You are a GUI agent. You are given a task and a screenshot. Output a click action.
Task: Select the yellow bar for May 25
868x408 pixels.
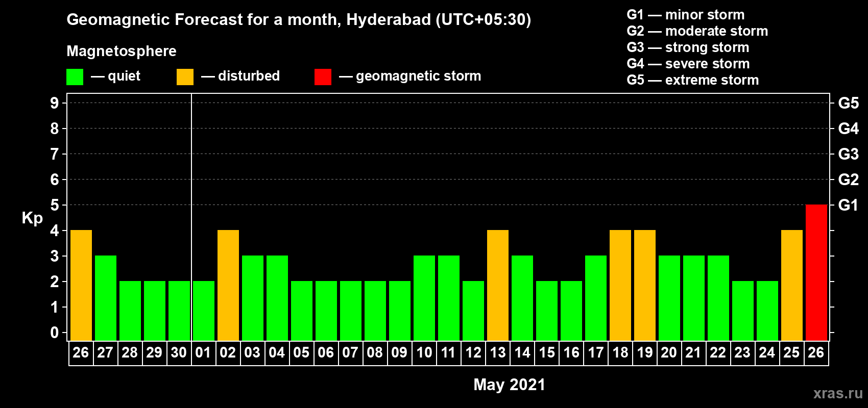[792, 286]
